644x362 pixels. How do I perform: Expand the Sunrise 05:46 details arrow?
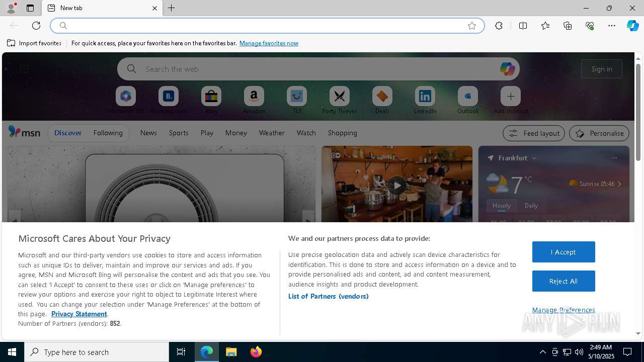pyautogui.click(x=619, y=184)
